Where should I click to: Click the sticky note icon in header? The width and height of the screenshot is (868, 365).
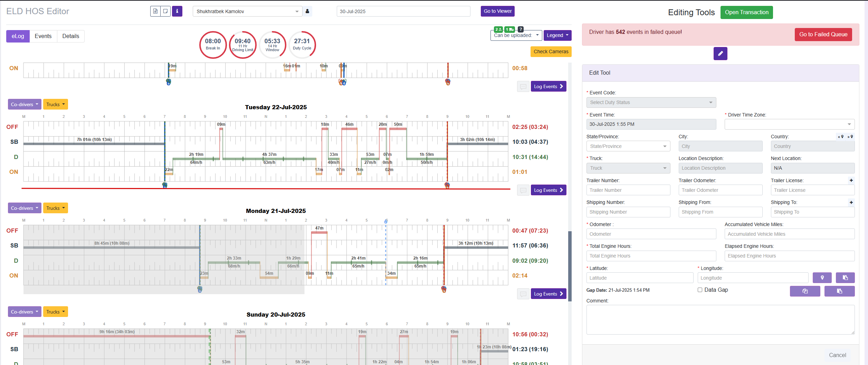coord(165,11)
